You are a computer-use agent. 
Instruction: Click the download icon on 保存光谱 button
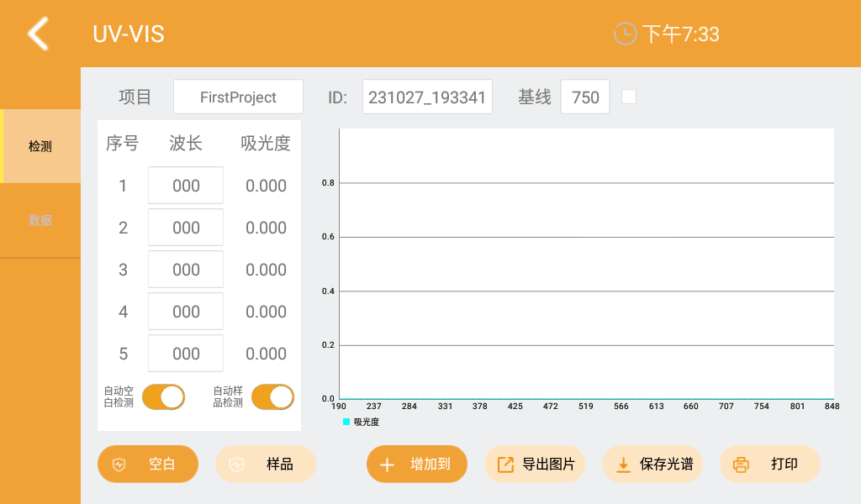(x=624, y=464)
